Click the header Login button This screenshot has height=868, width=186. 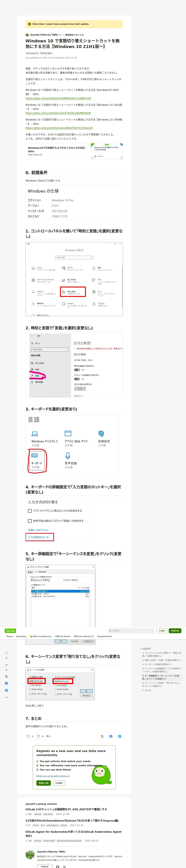pos(162,630)
